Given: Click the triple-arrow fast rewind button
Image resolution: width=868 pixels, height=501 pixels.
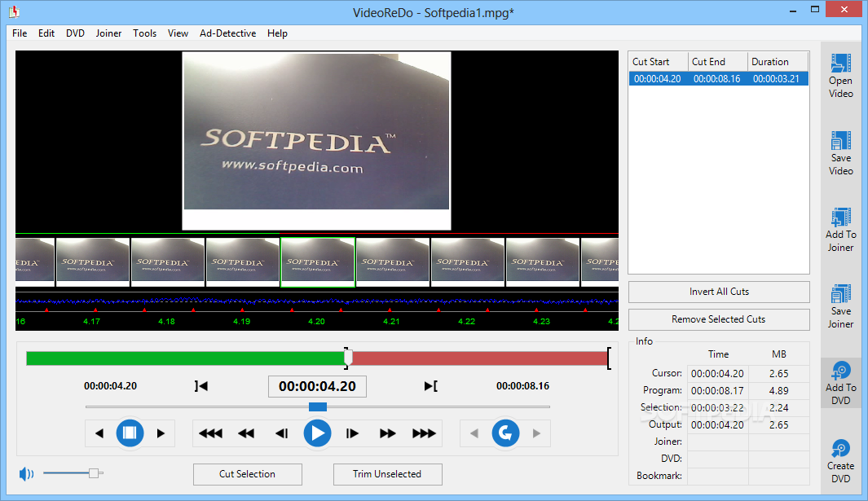Looking at the screenshot, I should (210, 433).
